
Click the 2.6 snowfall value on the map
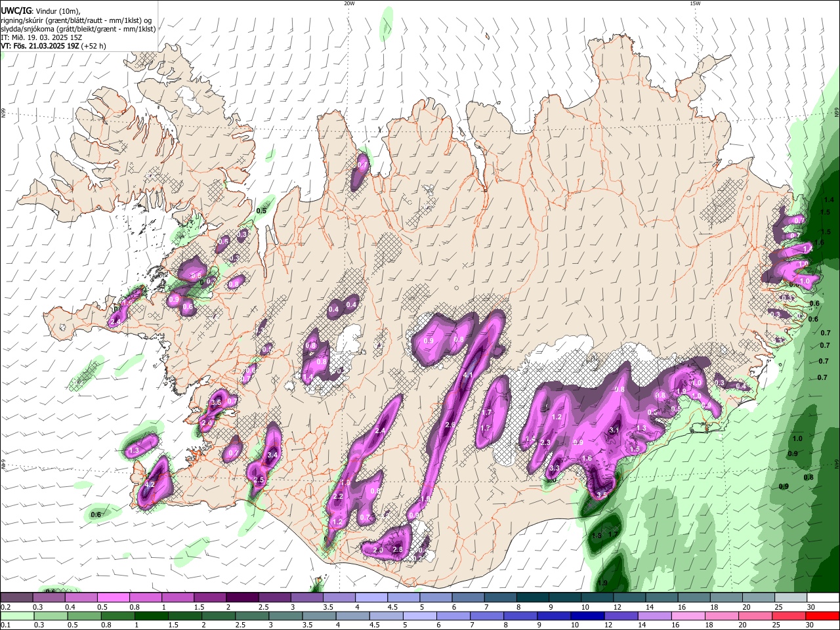point(450,425)
